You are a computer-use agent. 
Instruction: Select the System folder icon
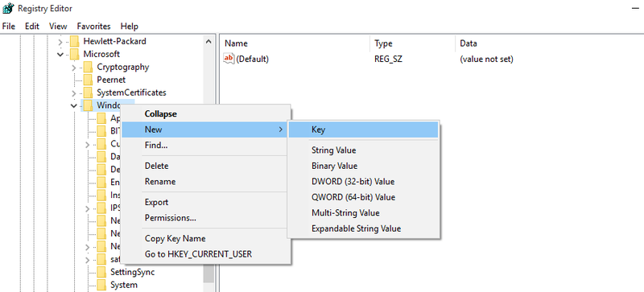pyautogui.click(x=101, y=285)
